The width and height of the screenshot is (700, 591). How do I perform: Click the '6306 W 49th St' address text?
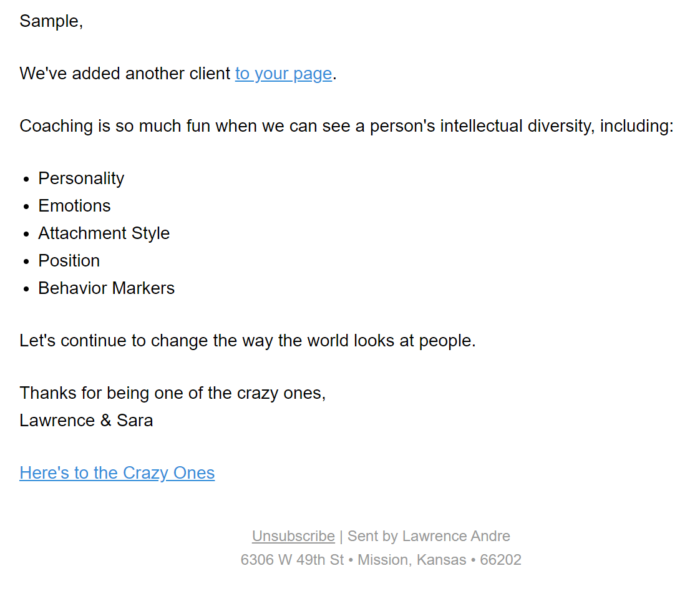[x=292, y=560]
